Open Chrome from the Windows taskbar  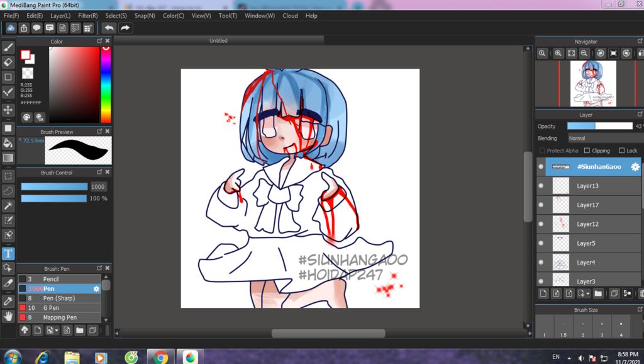click(160, 357)
